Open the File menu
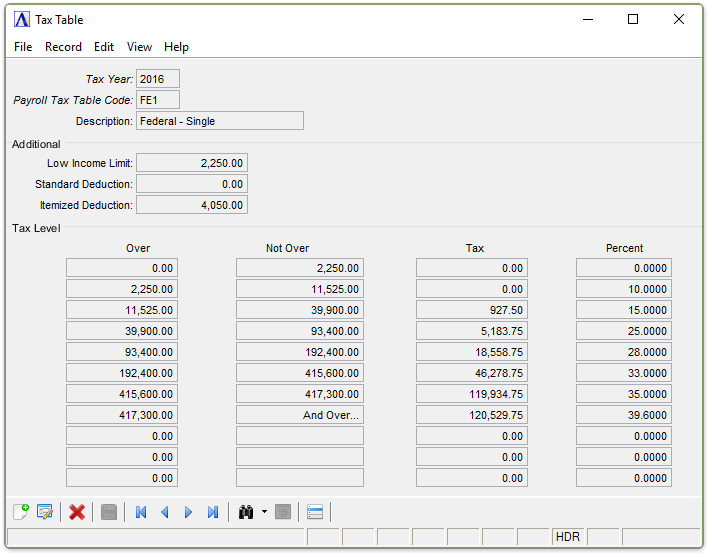The width and height of the screenshot is (712, 557). [23, 47]
